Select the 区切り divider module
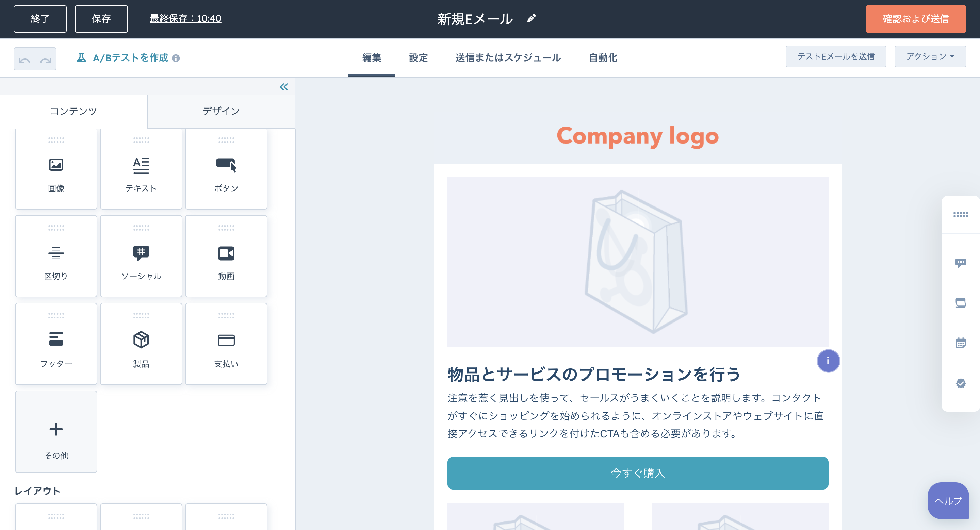 [x=56, y=256]
